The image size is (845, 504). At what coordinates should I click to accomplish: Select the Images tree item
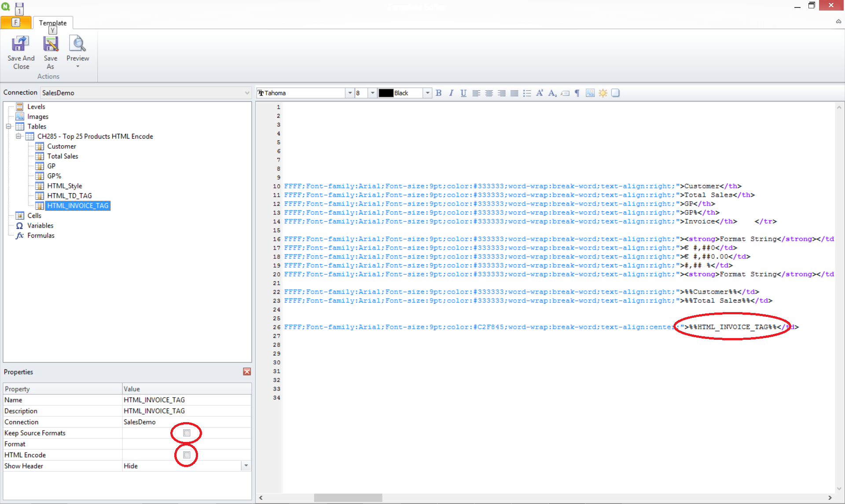tap(38, 117)
